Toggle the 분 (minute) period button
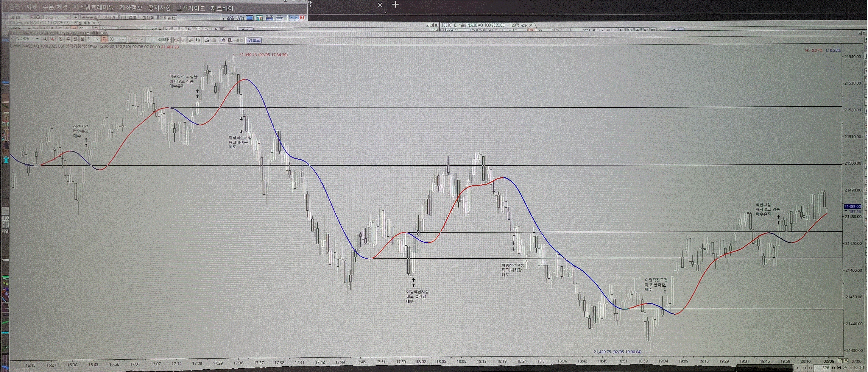Image resolution: width=868 pixels, height=372 pixels. click(82, 39)
